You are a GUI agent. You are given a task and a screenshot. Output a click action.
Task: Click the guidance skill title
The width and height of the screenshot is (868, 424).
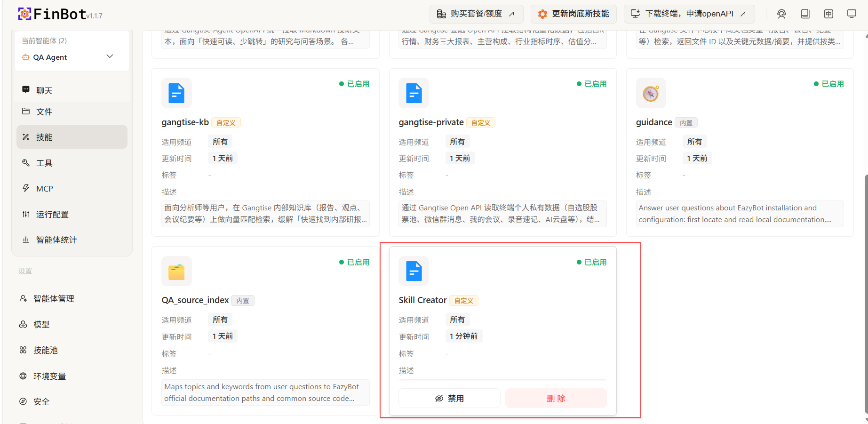pos(654,122)
